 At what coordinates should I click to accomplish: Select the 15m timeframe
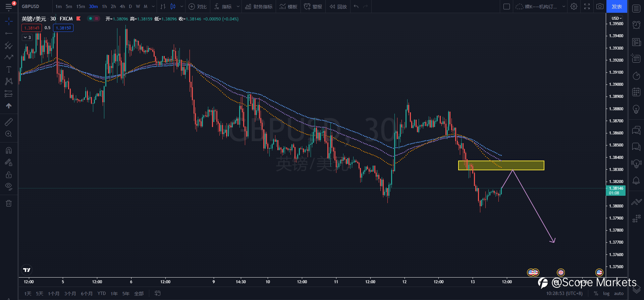tap(80, 6)
